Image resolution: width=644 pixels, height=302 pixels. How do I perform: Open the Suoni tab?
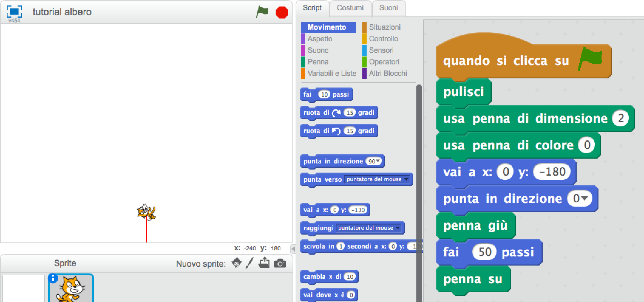(388, 8)
